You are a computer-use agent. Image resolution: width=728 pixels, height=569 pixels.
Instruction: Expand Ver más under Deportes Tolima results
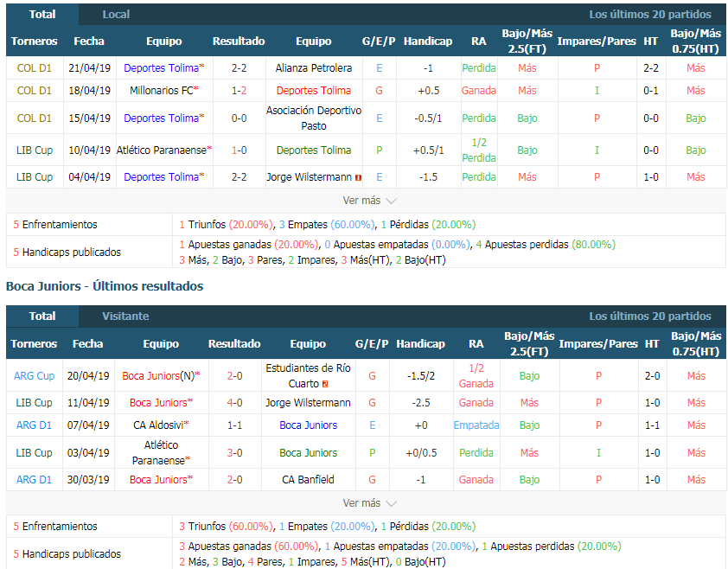[x=369, y=201]
